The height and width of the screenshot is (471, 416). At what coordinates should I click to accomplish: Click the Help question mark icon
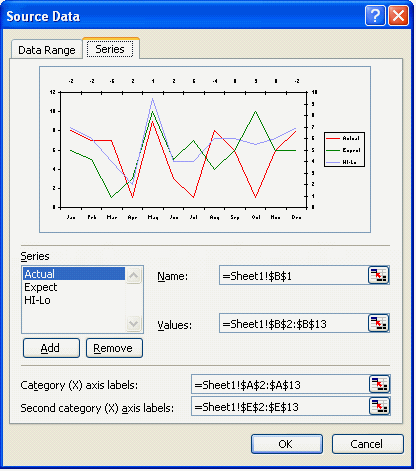tap(375, 15)
